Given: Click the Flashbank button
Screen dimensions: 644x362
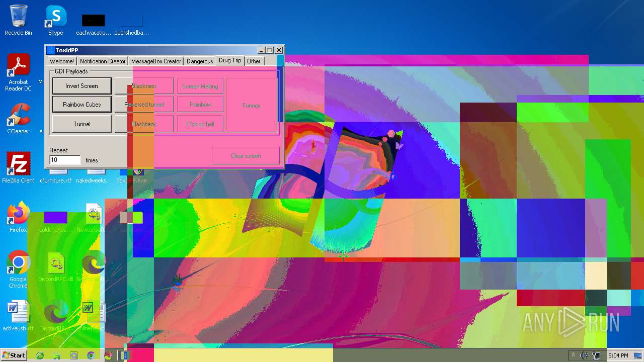Looking at the screenshot, I should [x=144, y=124].
